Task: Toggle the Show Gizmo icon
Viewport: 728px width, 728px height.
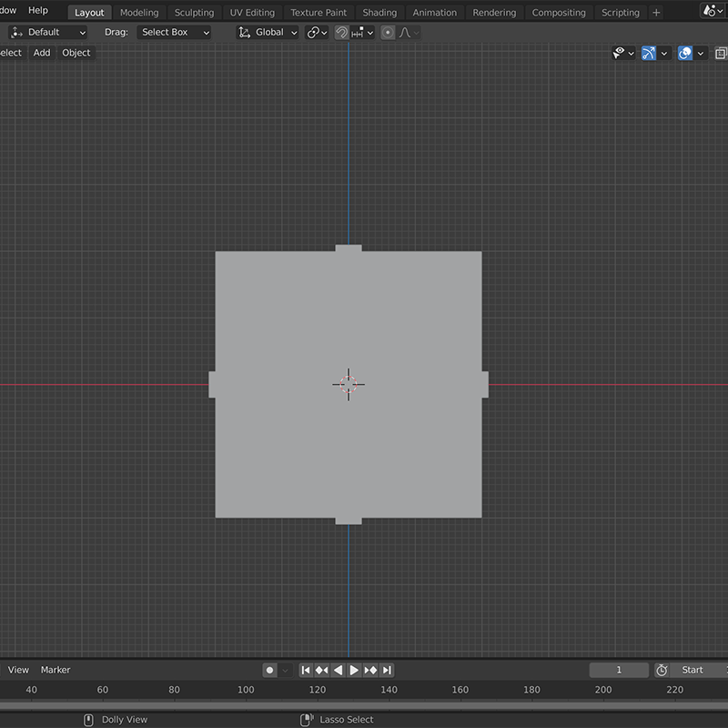Action: coord(648,53)
